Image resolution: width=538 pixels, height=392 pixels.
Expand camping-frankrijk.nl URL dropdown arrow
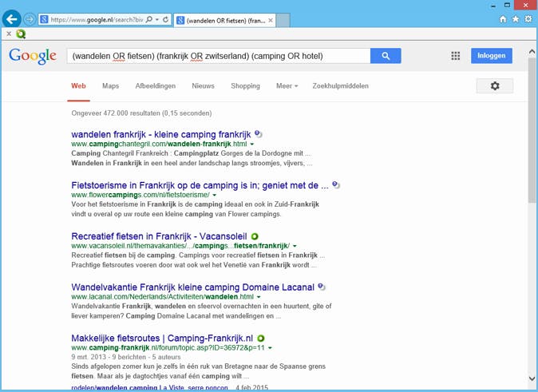[x=270, y=348]
